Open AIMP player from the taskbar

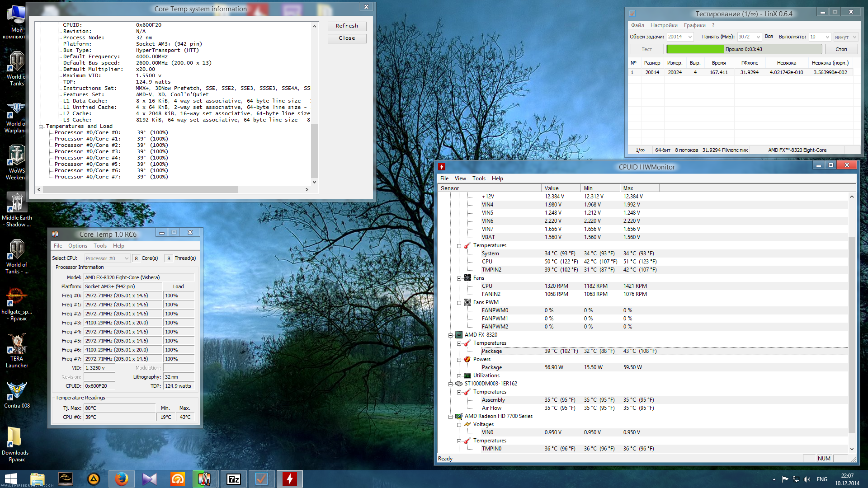click(94, 479)
